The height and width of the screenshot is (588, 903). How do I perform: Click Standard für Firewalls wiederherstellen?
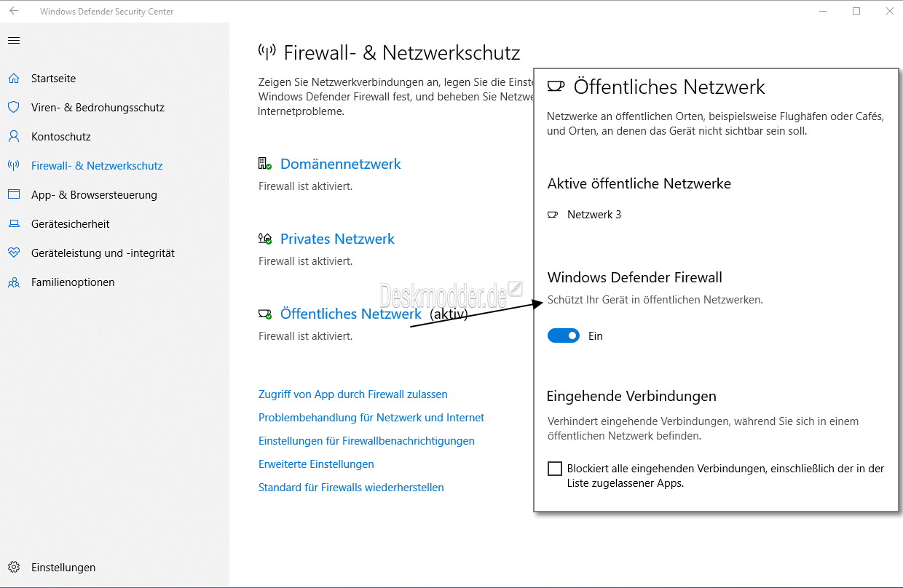coord(351,488)
